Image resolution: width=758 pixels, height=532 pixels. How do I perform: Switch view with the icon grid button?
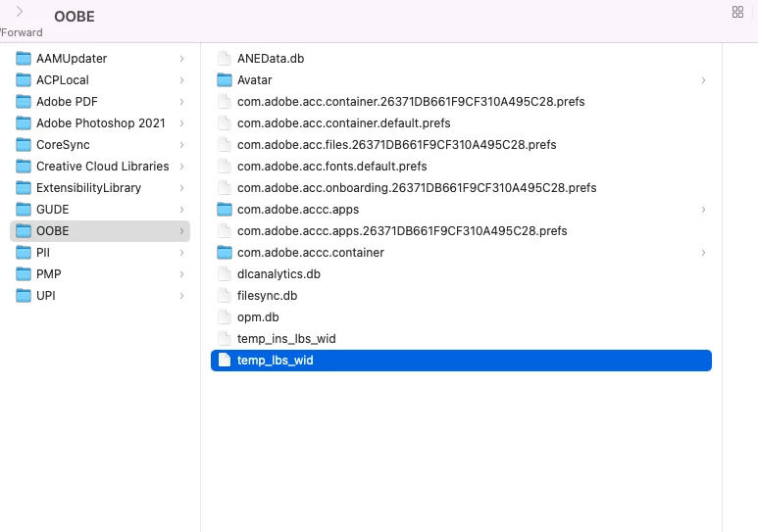[737, 12]
